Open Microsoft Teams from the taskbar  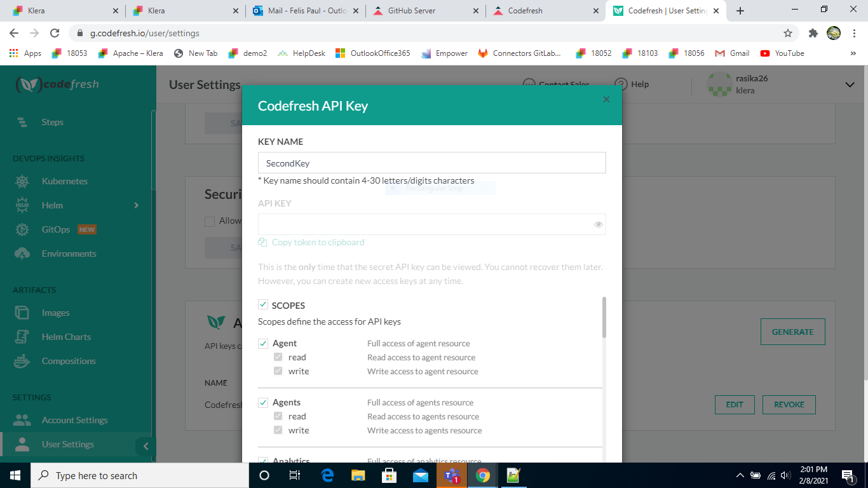point(452,475)
